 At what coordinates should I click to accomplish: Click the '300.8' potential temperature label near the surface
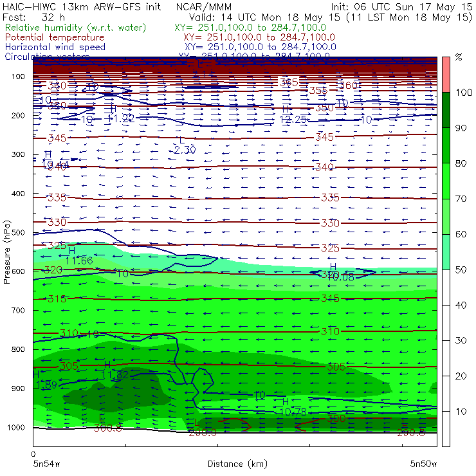point(108,428)
